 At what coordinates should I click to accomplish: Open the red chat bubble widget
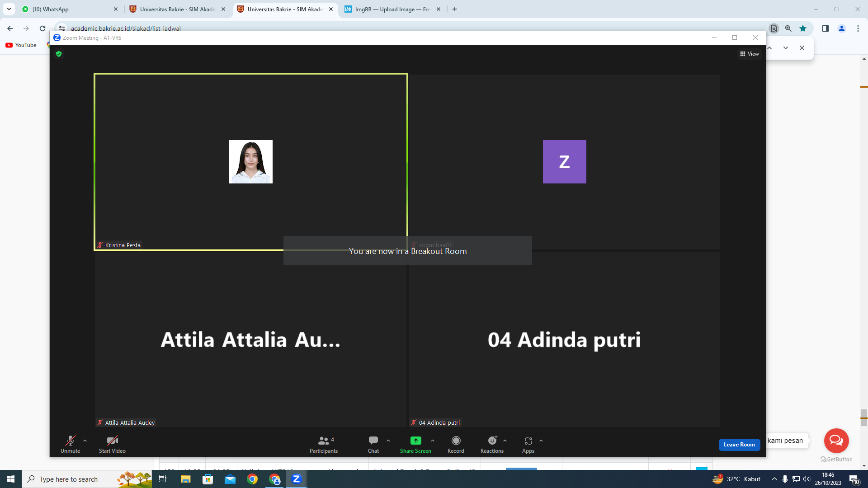point(836,441)
